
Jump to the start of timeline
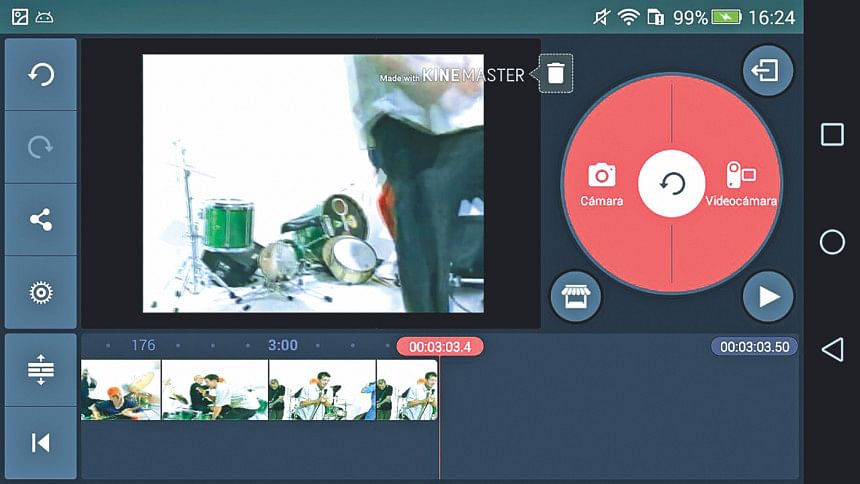coord(41,442)
